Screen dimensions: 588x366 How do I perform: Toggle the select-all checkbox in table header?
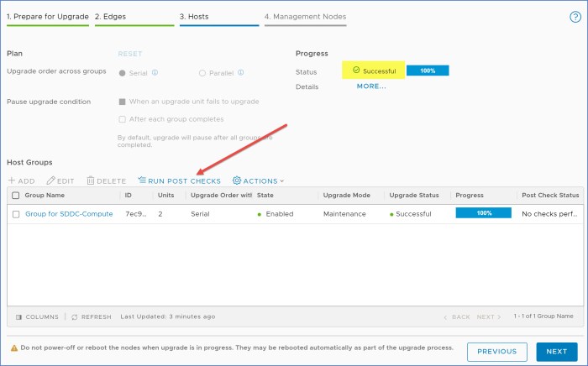click(x=16, y=195)
